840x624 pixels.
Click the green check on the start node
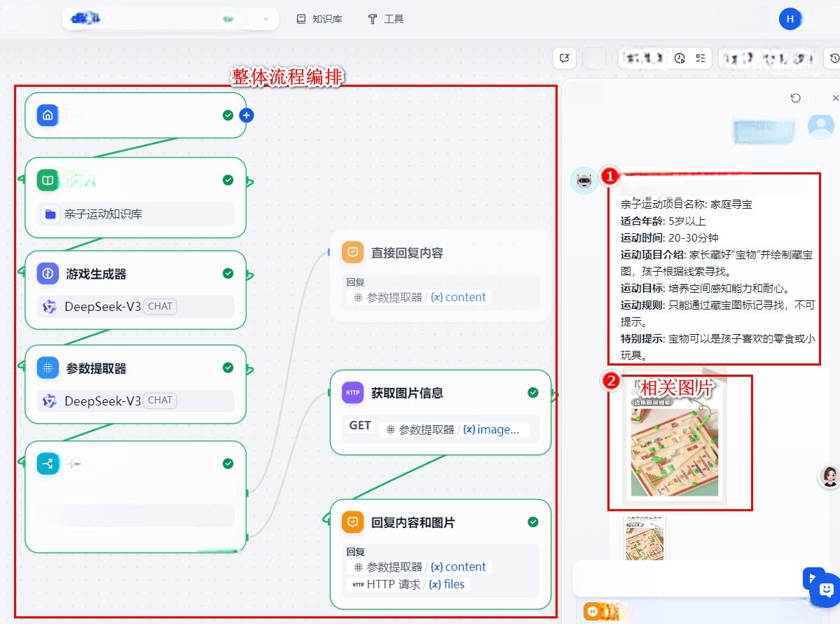coord(228,115)
